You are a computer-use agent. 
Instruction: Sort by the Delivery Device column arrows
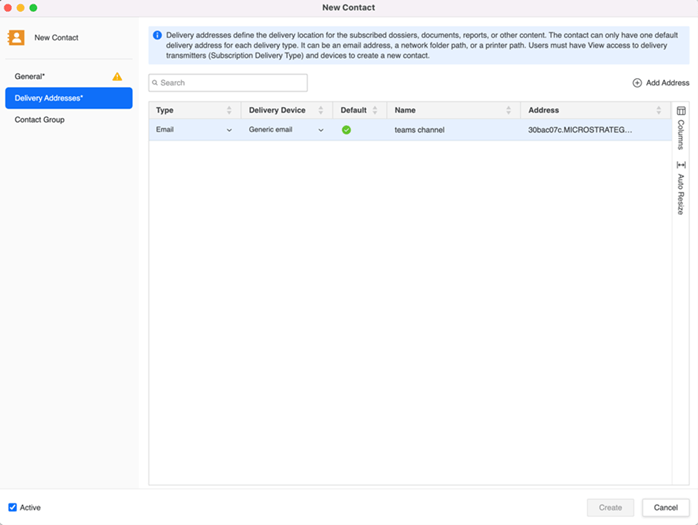point(321,110)
